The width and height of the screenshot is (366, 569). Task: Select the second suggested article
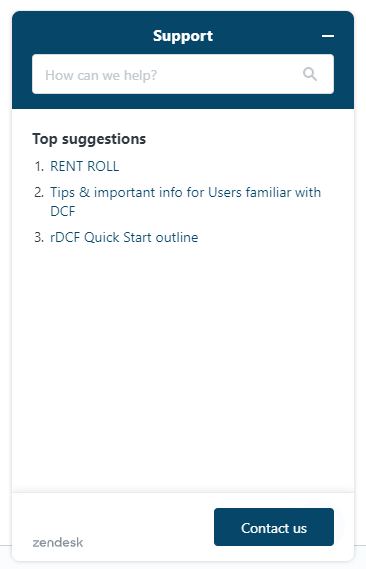tap(185, 201)
